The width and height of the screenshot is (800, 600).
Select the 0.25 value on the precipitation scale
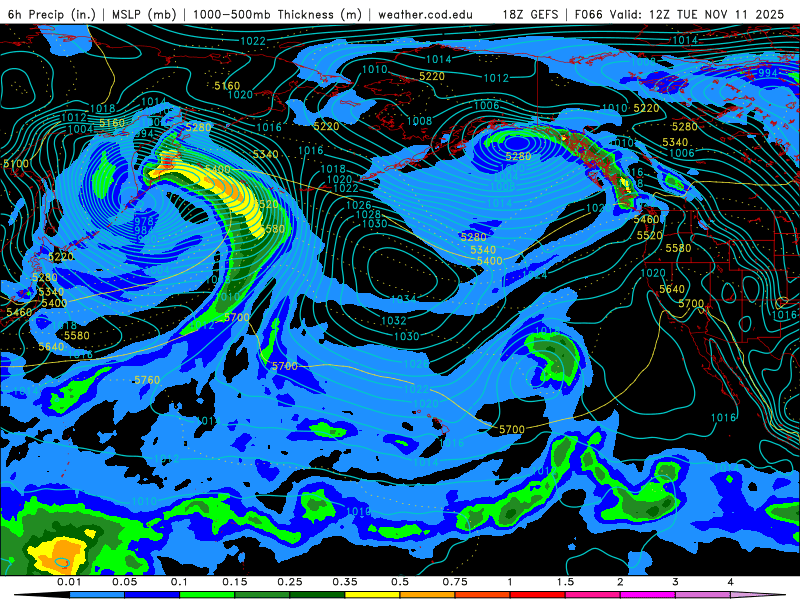click(290, 582)
